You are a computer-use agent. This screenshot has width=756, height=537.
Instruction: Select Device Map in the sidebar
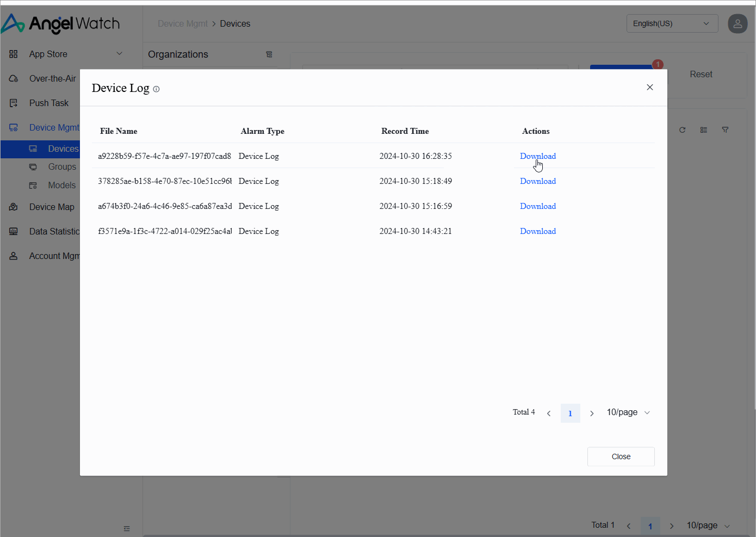click(52, 207)
